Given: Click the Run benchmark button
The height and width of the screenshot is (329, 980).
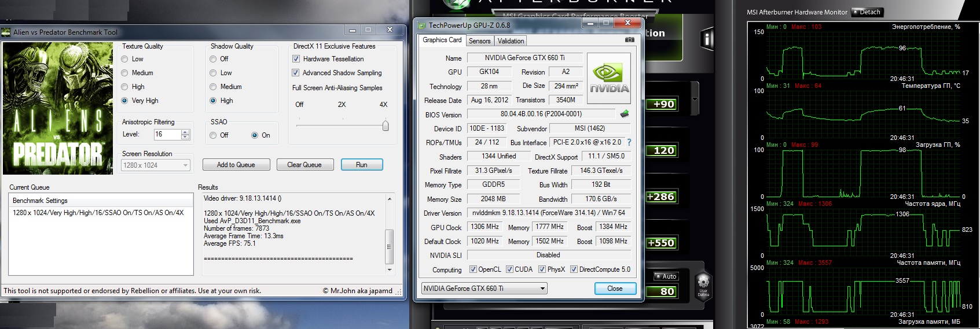Looking at the screenshot, I should (x=362, y=165).
